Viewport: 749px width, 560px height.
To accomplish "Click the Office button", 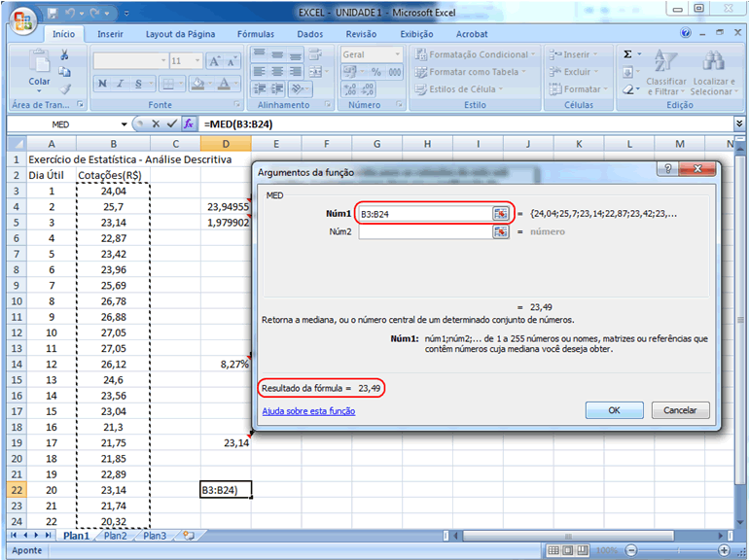I will [21, 19].
